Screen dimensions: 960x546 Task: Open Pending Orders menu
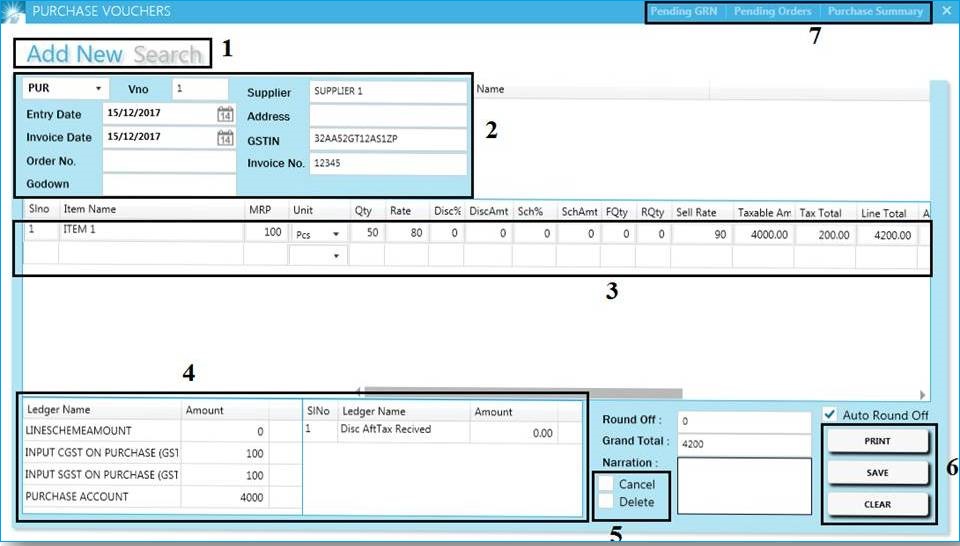pos(773,11)
